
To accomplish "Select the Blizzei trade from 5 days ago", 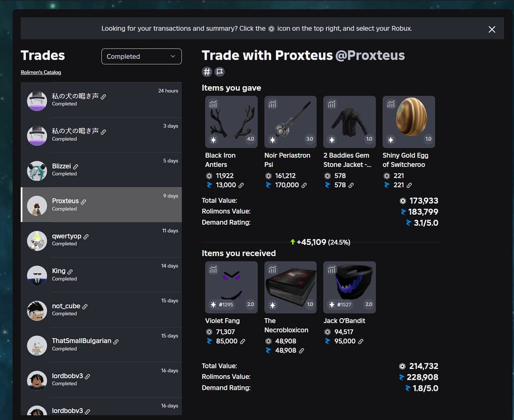I will pos(101,170).
